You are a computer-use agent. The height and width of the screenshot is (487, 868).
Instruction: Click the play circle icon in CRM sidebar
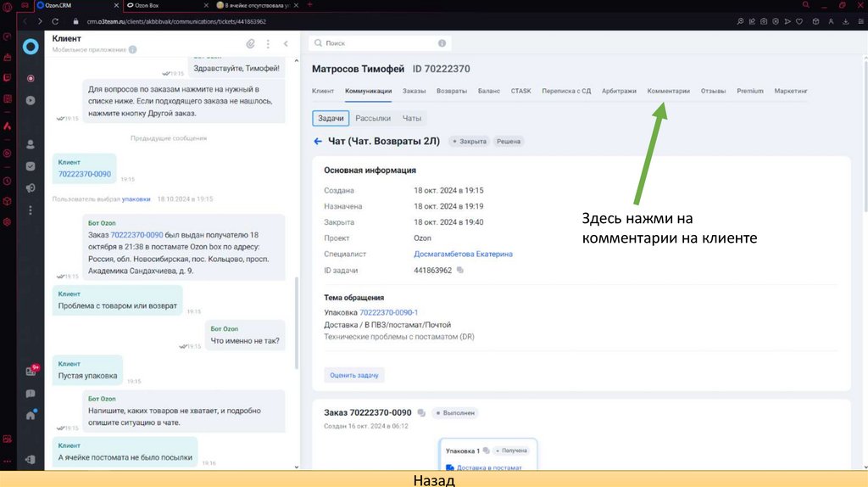coord(31,100)
